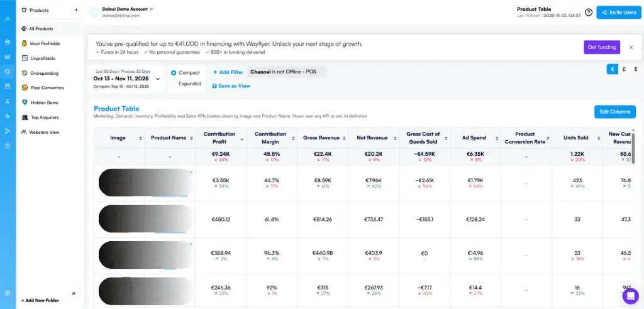Click the Invite Users button

click(x=619, y=13)
